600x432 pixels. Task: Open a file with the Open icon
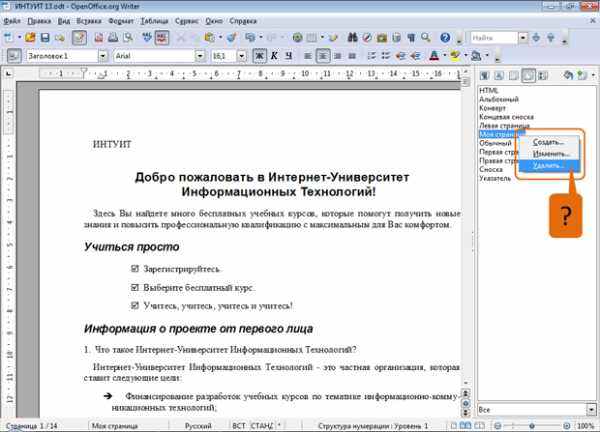pos(30,37)
